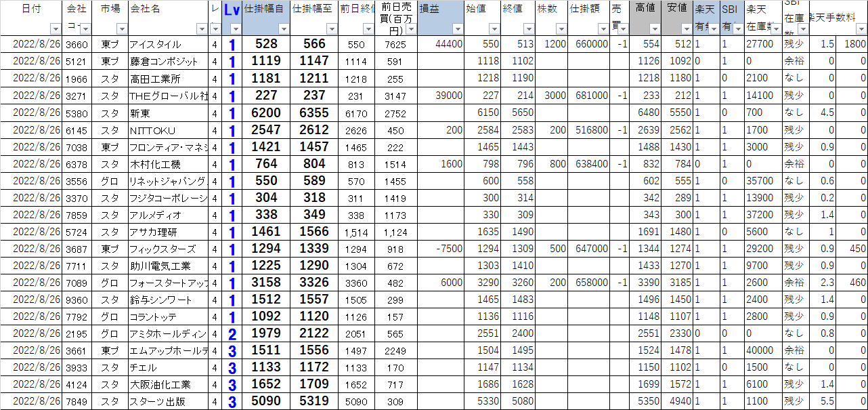Open the 始値 column filter dropdown
This screenshot has width=868, height=410.
click(x=494, y=29)
